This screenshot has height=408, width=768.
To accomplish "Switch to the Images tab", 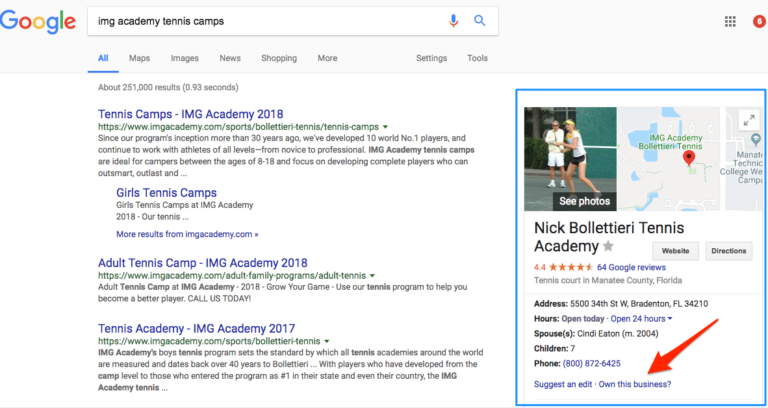I will click(184, 58).
